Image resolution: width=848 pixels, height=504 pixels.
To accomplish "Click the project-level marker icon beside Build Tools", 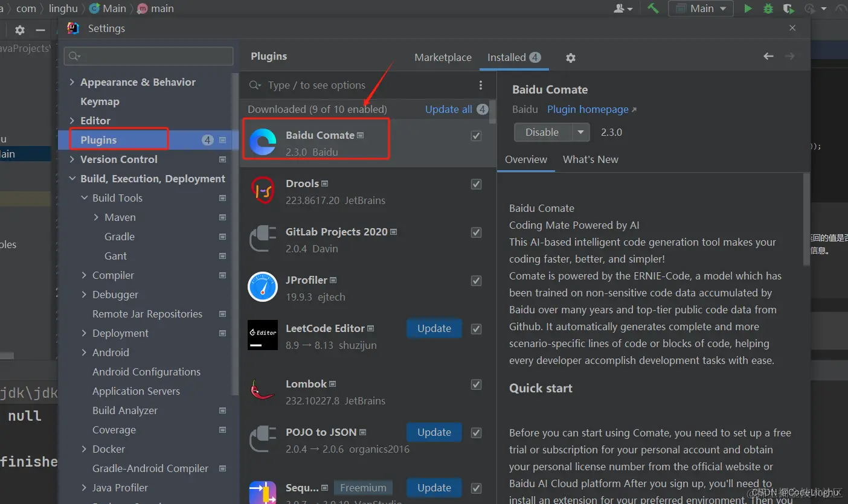I will 222,198.
